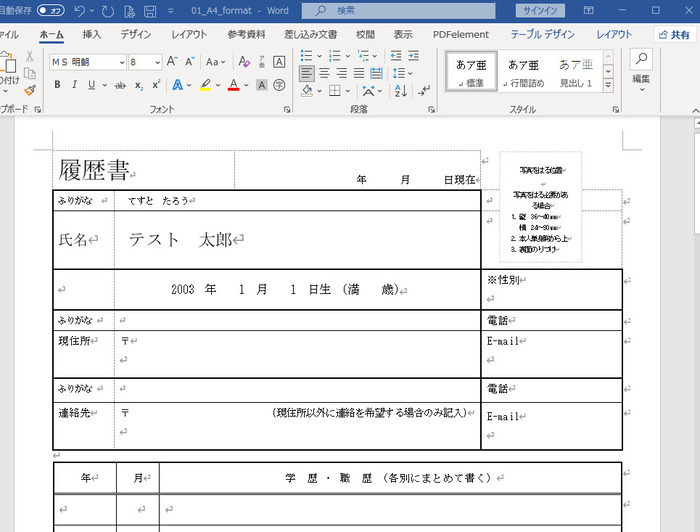Select Align Right paragraph alignment

[x=342, y=73]
